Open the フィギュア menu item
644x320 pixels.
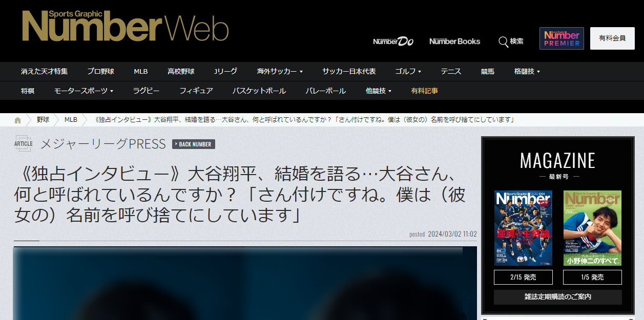click(x=196, y=91)
